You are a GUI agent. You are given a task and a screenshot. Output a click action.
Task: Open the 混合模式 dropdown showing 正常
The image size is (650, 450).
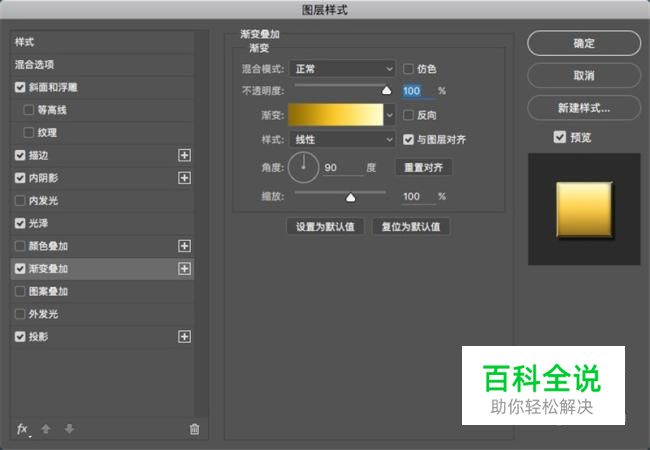[x=342, y=69]
